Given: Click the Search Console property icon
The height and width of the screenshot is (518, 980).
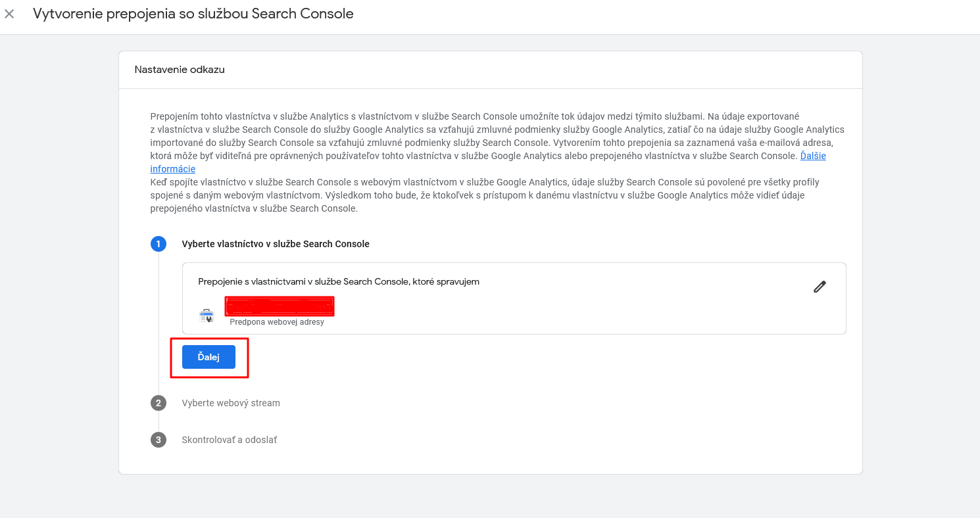Looking at the screenshot, I should point(207,316).
